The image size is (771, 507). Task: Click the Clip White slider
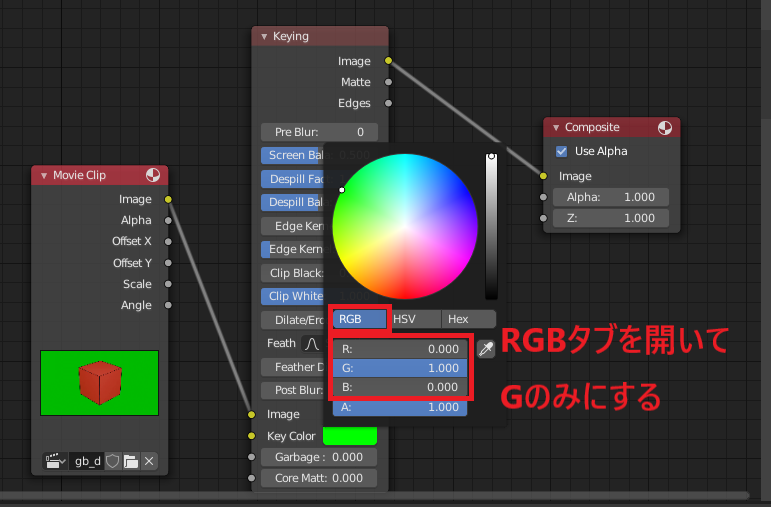tap(292, 296)
